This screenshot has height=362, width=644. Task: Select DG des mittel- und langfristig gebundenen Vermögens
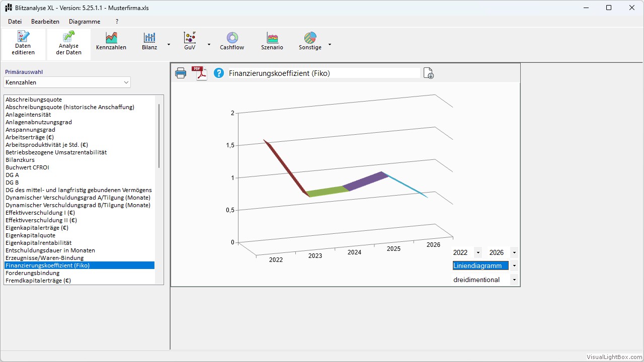[x=78, y=190]
